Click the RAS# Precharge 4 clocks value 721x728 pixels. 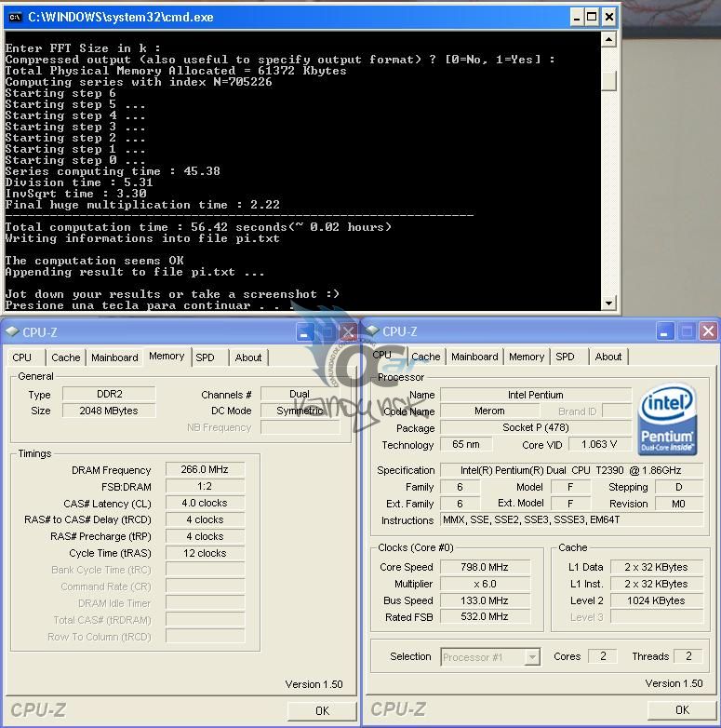point(205,536)
